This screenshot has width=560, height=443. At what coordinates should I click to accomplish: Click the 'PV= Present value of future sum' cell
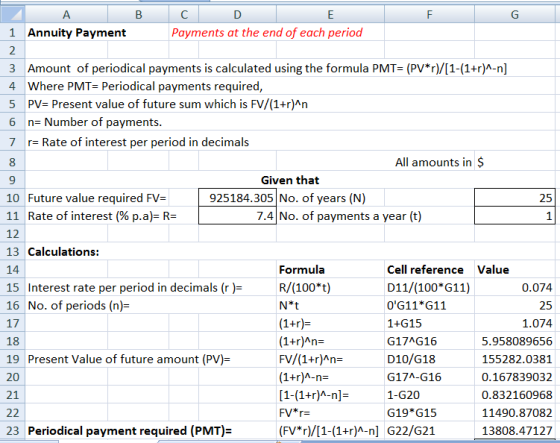point(168,104)
